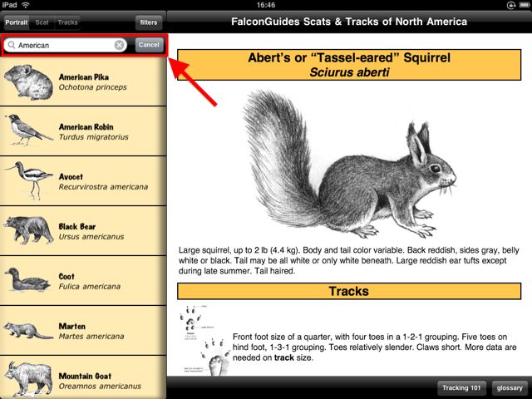The height and width of the screenshot is (399, 532).
Task: Click the Fulica americana scientific name
Action: (90, 287)
